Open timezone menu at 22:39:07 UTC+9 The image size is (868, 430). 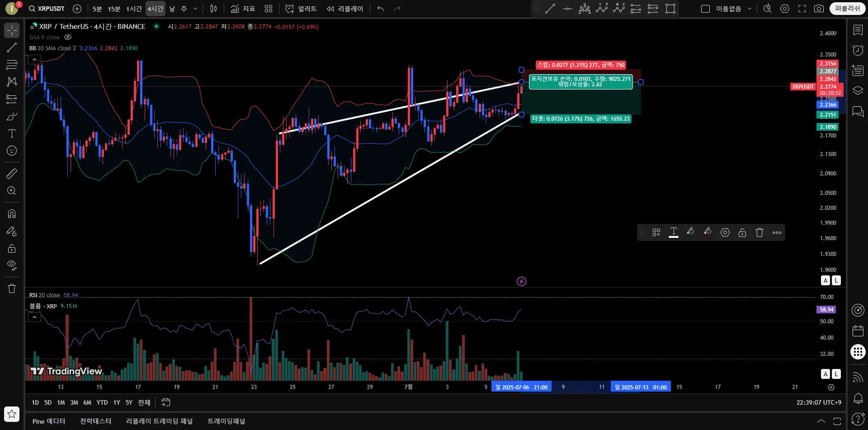tap(819, 402)
